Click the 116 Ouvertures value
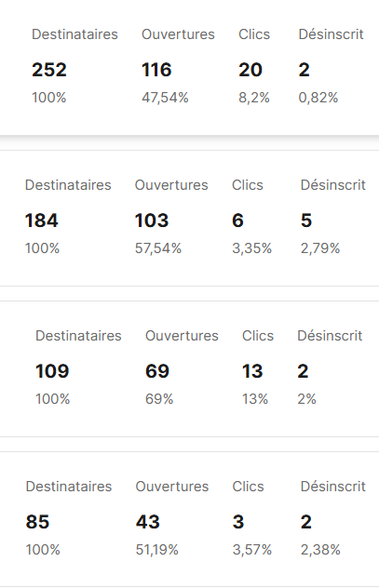The height and width of the screenshot is (588, 379). [156, 70]
